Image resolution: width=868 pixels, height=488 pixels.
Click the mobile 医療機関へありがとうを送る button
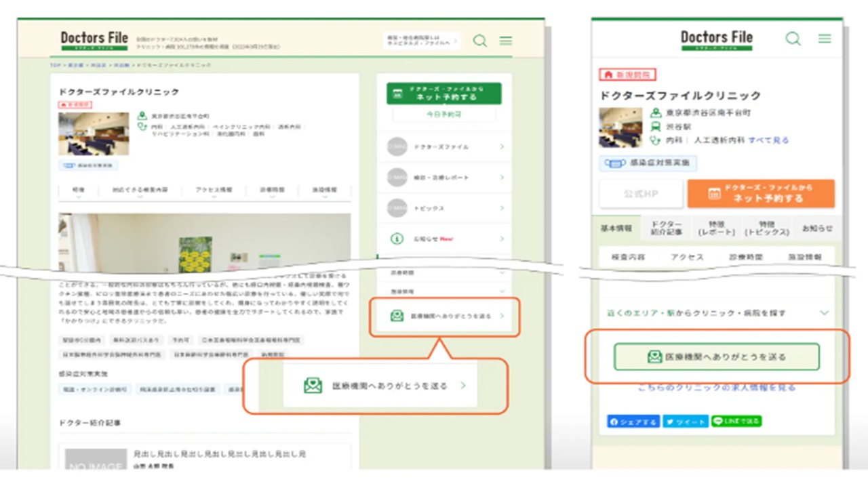[717, 357]
